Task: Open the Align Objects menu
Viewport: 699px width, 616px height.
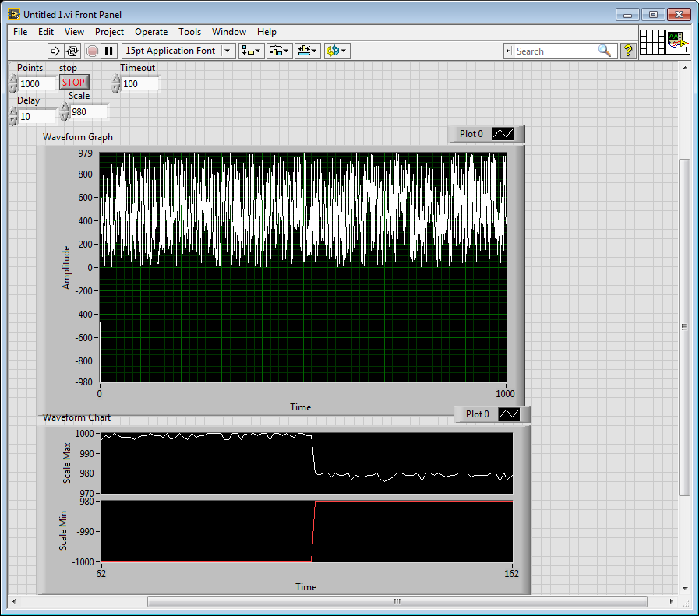Action: point(252,51)
